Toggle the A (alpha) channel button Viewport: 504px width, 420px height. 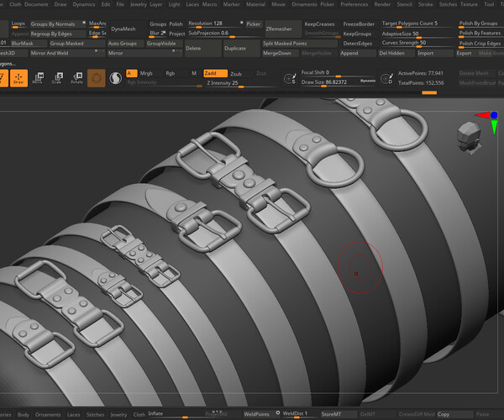click(x=132, y=74)
